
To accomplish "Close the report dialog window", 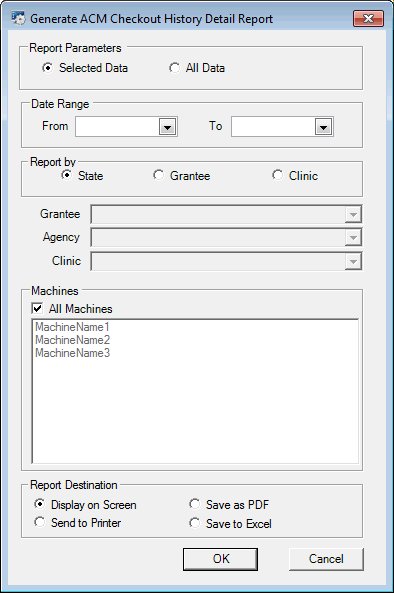I will tap(368, 19).
